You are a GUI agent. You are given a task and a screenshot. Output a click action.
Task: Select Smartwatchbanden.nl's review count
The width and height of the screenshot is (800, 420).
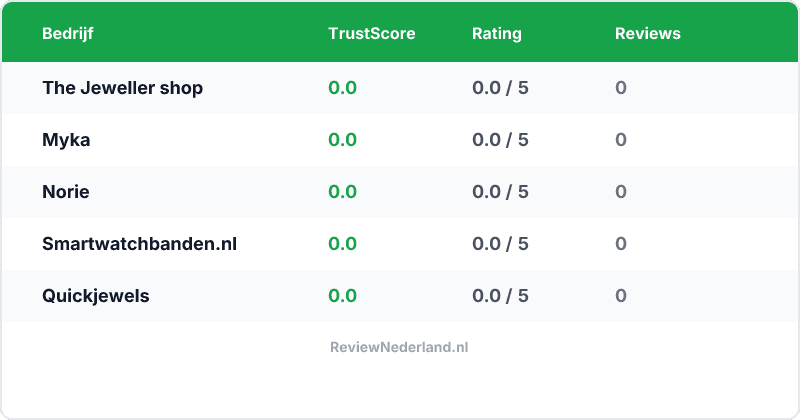coord(621,244)
